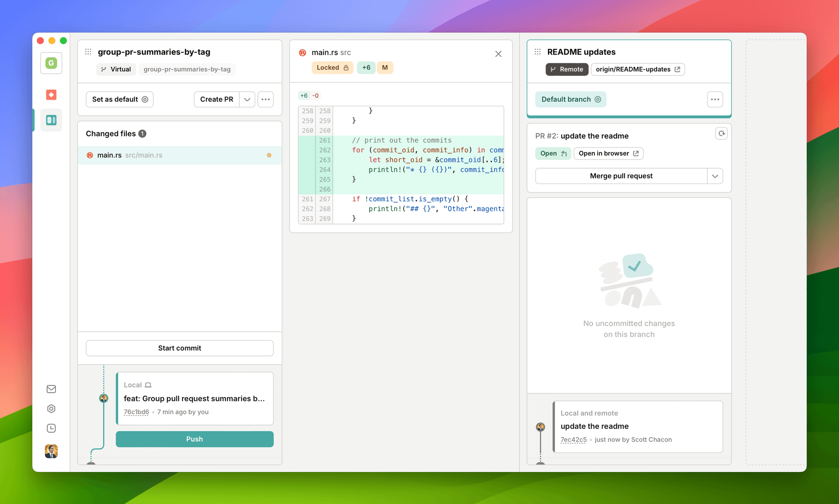The width and height of the screenshot is (839, 504).
Task: Open the three-dot menu on README updates card
Action: 715,99
